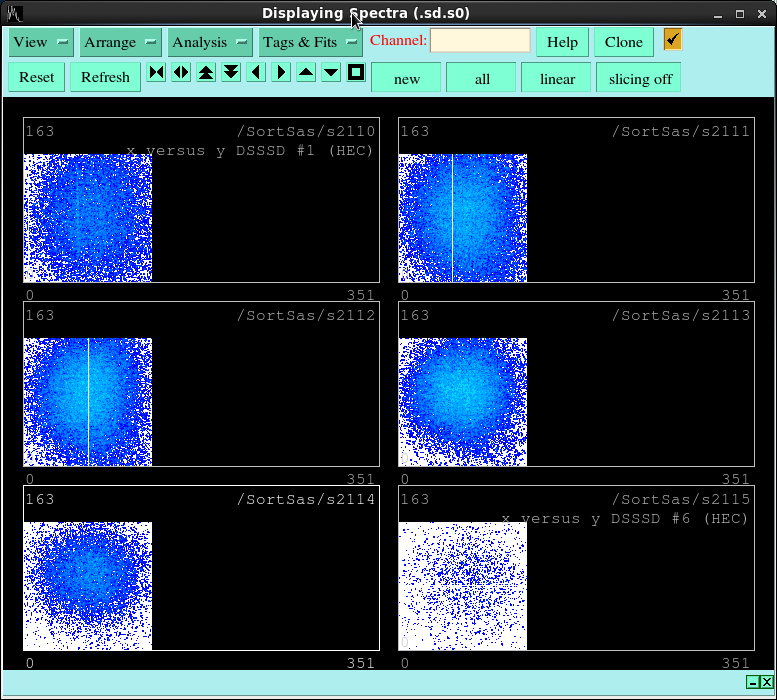Click the double up-arrow toolbar icon

(x=206, y=72)
